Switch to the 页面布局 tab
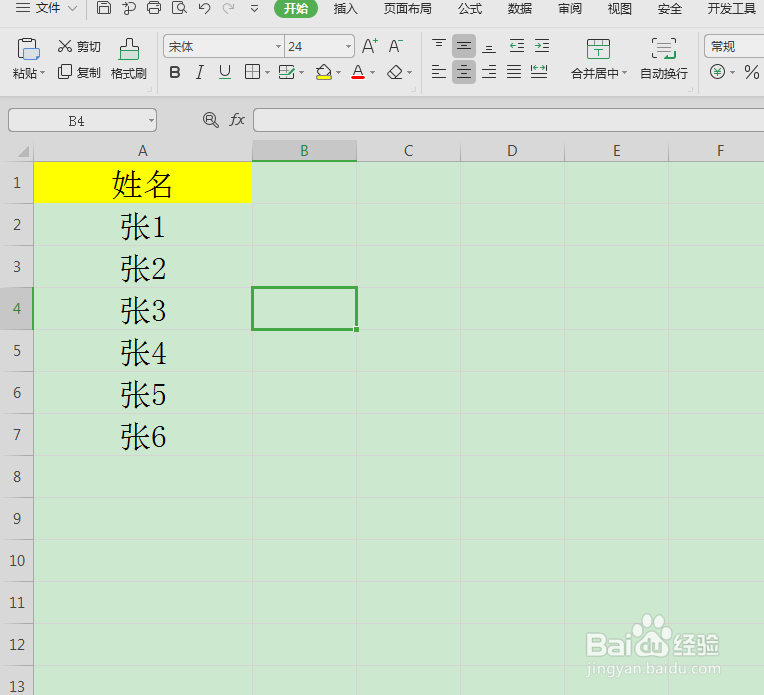 pyautogui.click(x=407, y=8)
